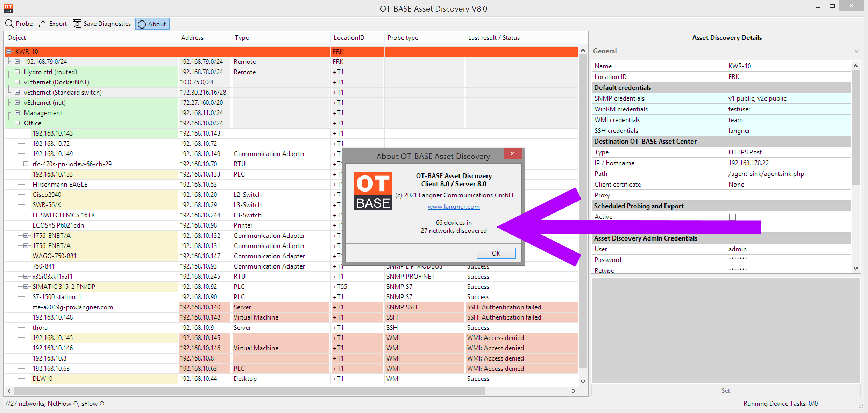868x413 pixels.
Task: Collapse the Office network node
Action: point(17,123)
